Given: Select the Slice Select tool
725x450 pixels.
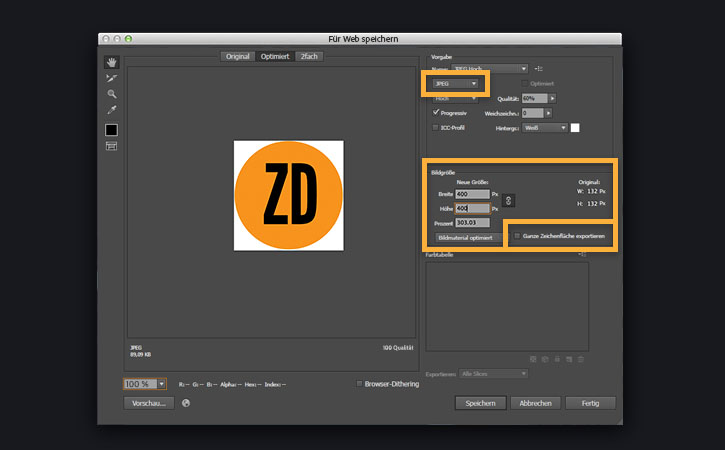Looking at the screenshot, I should coord(111,78).
